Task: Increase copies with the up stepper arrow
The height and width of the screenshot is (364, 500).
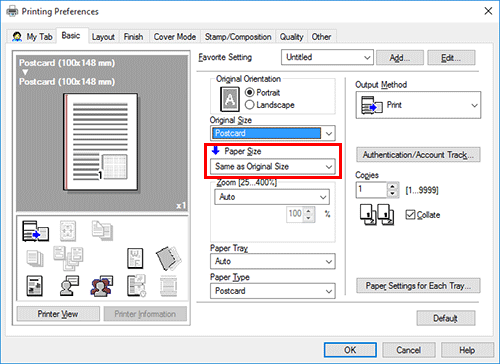Action: (393, 186)
